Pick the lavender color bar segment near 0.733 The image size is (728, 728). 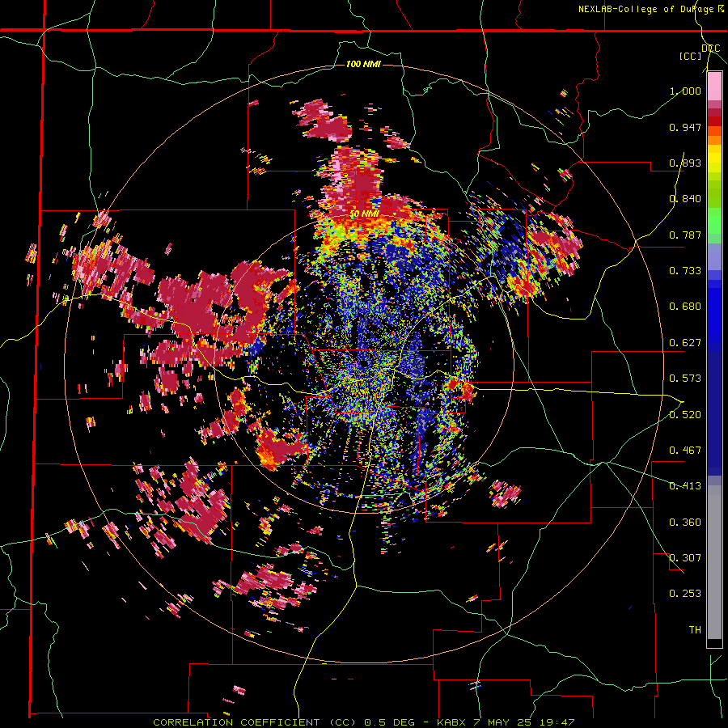714,256
